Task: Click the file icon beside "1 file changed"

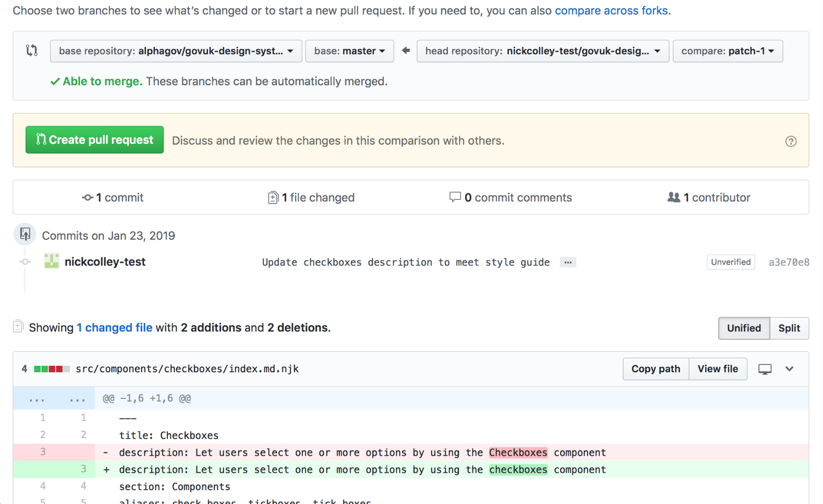Action: 273,197
